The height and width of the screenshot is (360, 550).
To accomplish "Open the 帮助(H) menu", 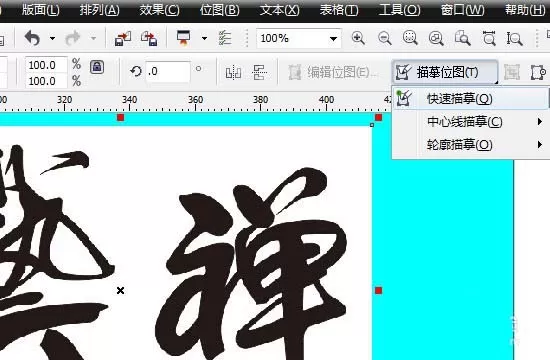I will (x=525, y=10).
